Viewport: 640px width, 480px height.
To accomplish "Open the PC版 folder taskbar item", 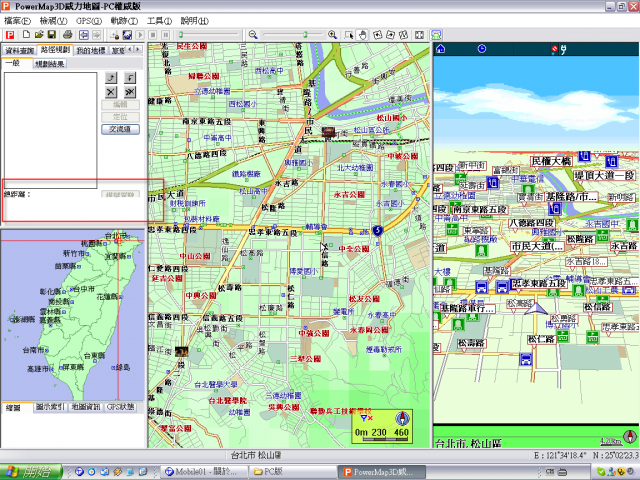I will click(x=291, y=472).
